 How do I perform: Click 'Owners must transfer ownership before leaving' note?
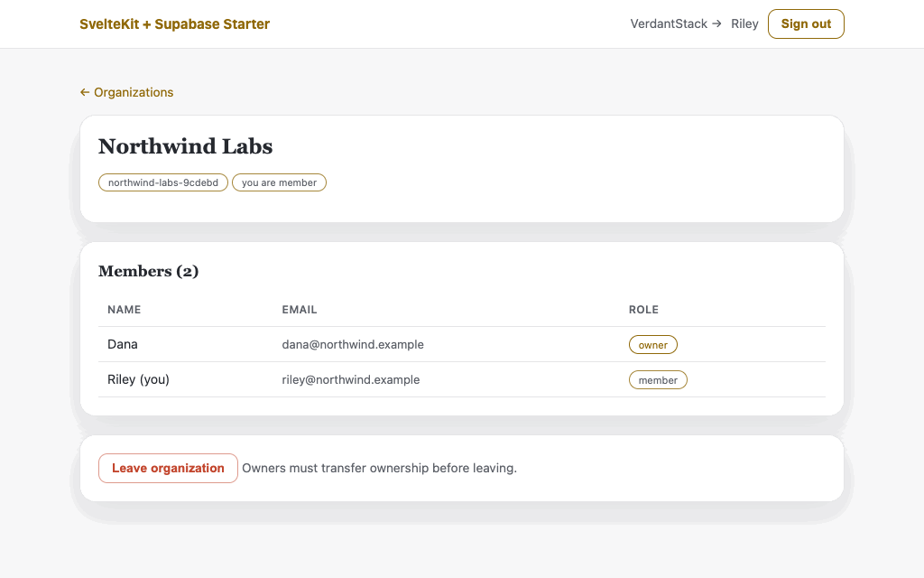coord(379,469)
